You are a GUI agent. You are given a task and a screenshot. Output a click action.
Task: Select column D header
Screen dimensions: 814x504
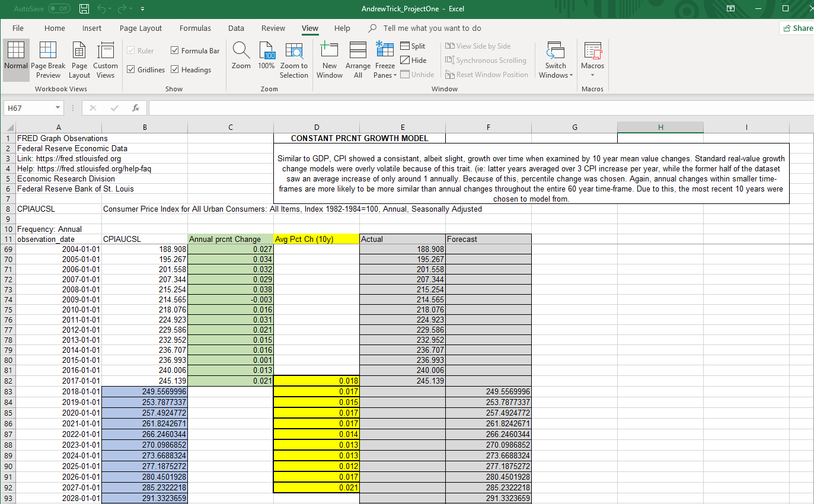point(317,127)
